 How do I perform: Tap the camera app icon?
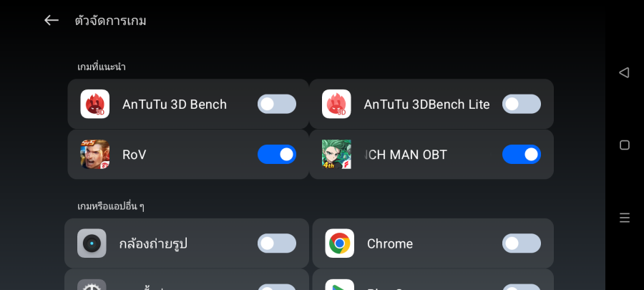[92, 243]
